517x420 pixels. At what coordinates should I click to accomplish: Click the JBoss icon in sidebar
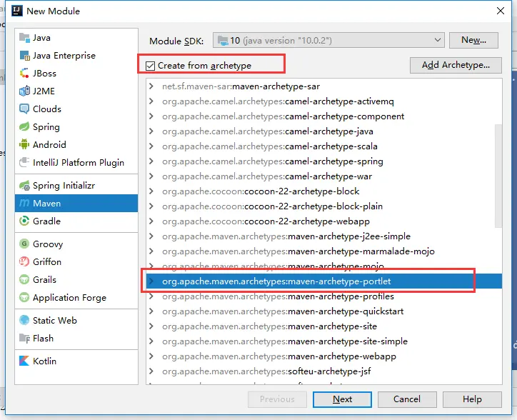(x=24, y=74)
